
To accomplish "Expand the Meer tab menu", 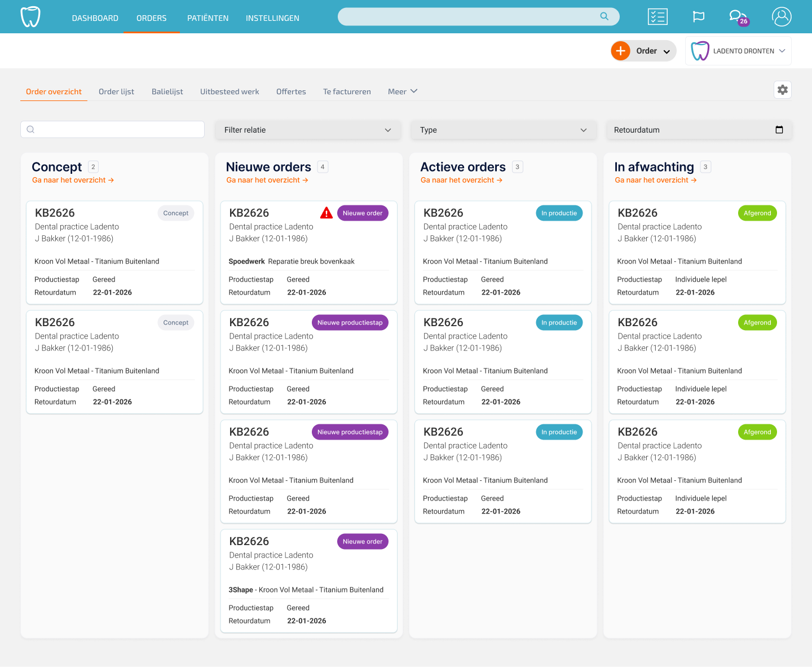I will click(403, 91).
